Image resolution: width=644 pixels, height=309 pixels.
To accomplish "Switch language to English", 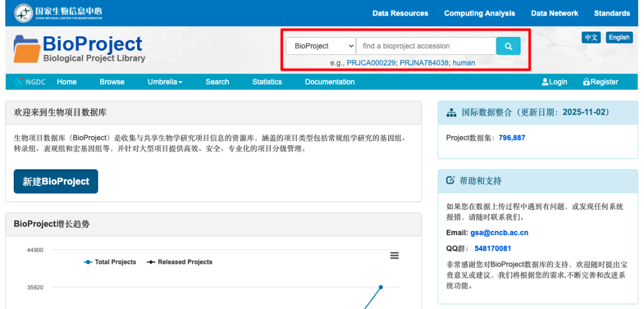I will pyautogui.click(x=619, y=38).
